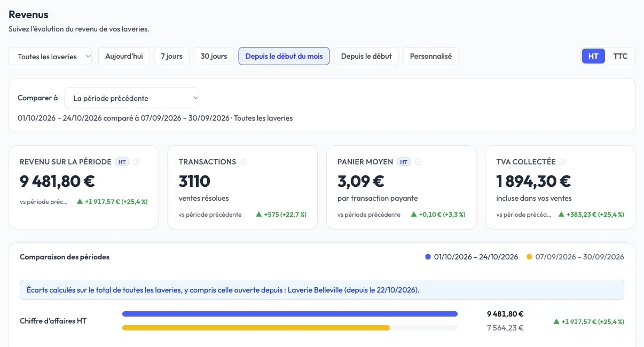644x347 pixels.
Task: Open the help icon next to Transactions
Action: (244, 162)
